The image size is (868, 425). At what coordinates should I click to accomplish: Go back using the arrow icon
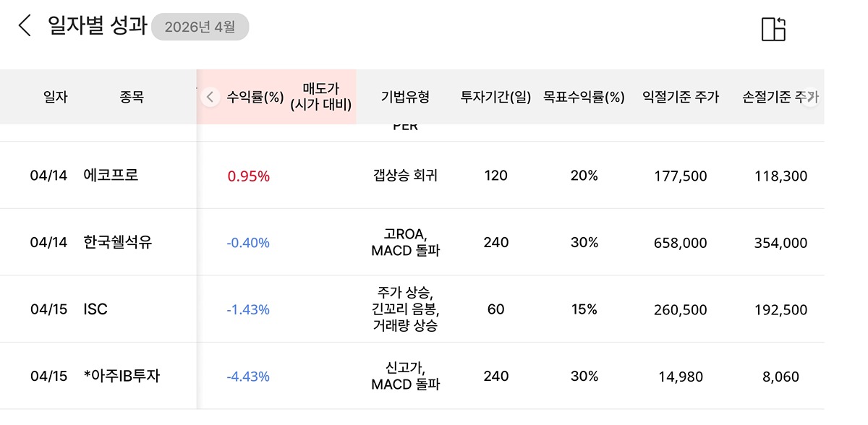coord(25,26)
